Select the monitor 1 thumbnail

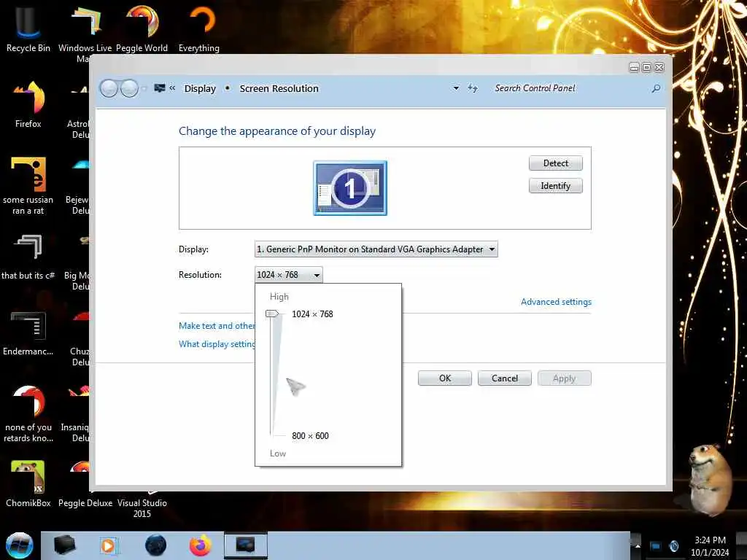(x=350, y=188)
